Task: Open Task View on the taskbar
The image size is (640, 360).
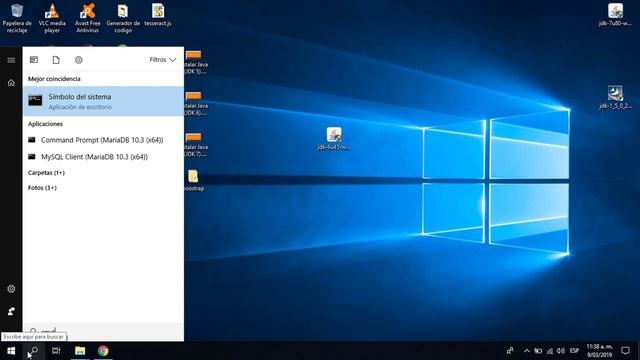Action: [x=56, y=351]
